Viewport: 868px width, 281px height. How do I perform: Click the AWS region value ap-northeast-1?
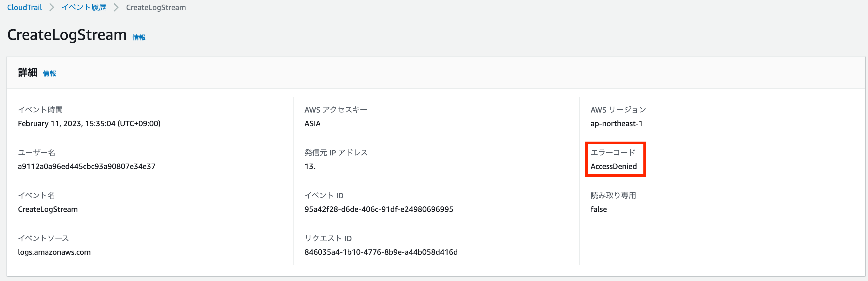point(616,123)
